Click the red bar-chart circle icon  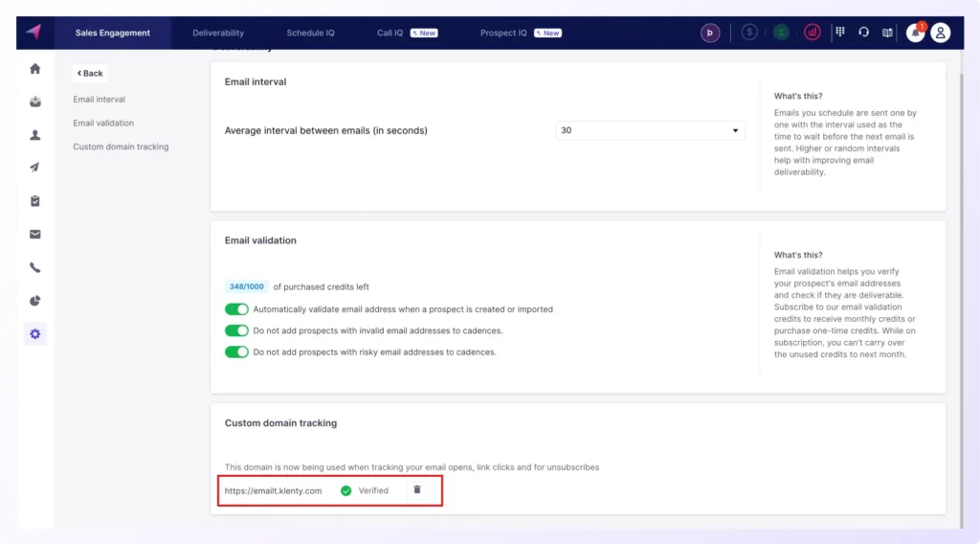(x=812, y=33)
